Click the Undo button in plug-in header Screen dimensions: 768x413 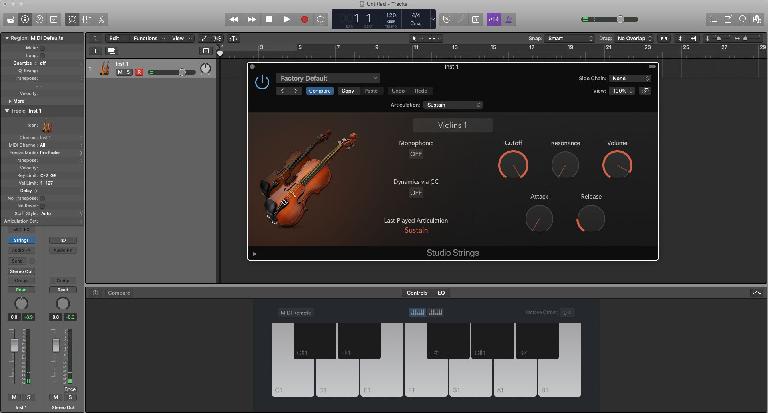(x=398, y=91)
